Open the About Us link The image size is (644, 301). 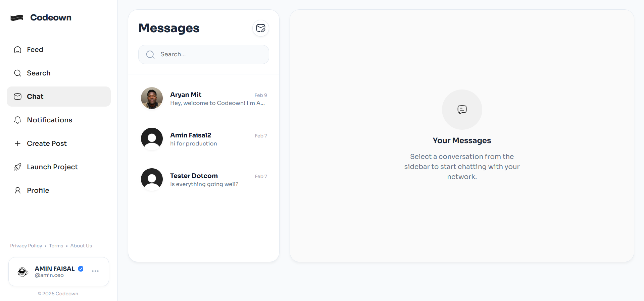[81, 246]
